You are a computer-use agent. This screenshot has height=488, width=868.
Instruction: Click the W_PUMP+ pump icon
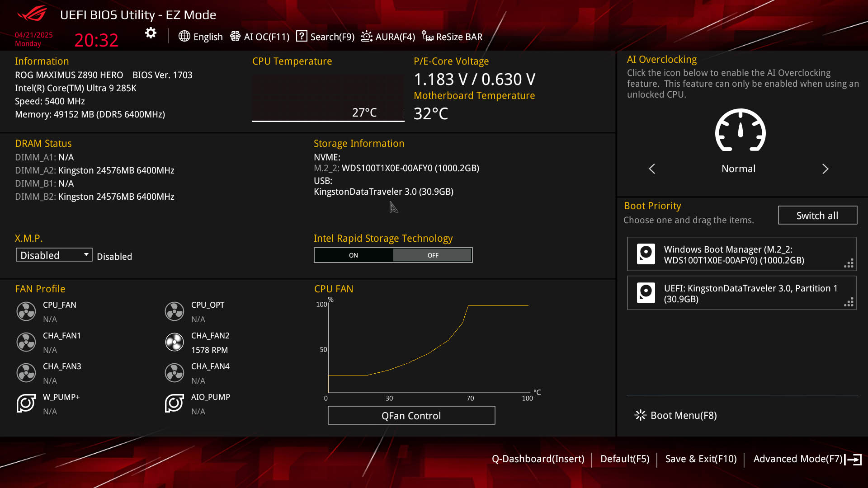[x=26, y=404]
